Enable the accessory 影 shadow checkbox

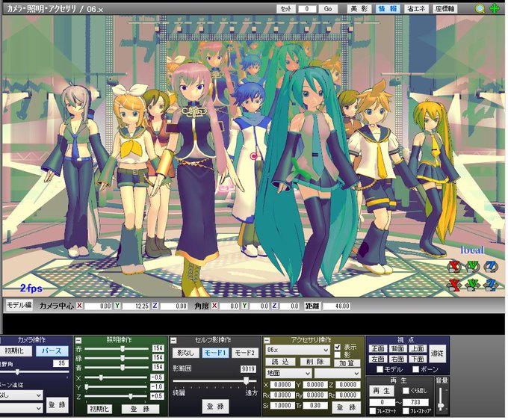pyautogui.click(x=338, y=354)
